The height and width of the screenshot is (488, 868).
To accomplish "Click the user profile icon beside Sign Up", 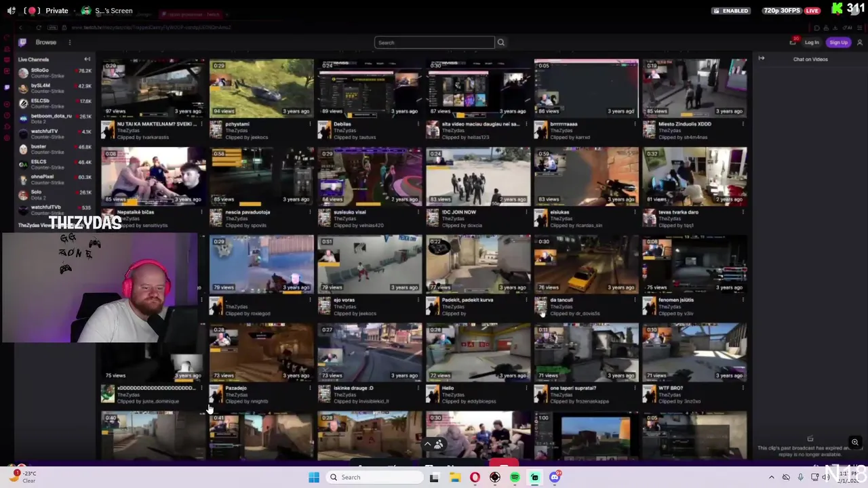I will click(859, 43).
